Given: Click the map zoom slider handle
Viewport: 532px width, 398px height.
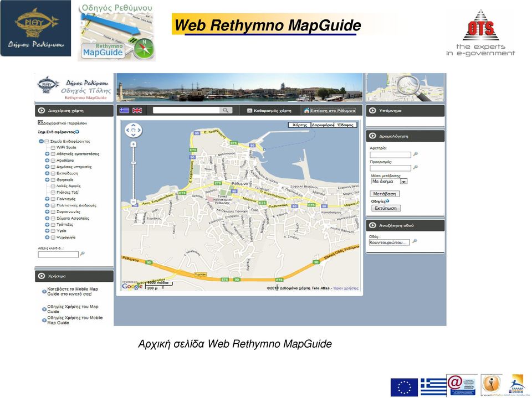Looking at the screenshot, I should [x=134, y=163].
